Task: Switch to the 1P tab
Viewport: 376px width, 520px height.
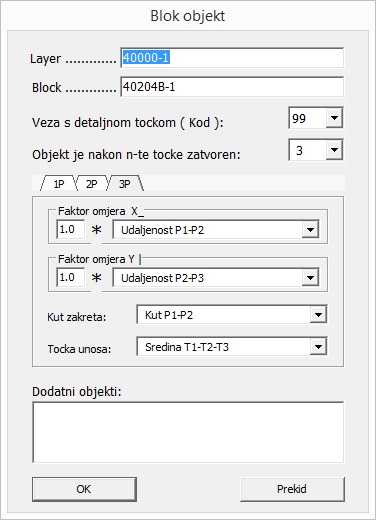Action: (x=59, y=184)
